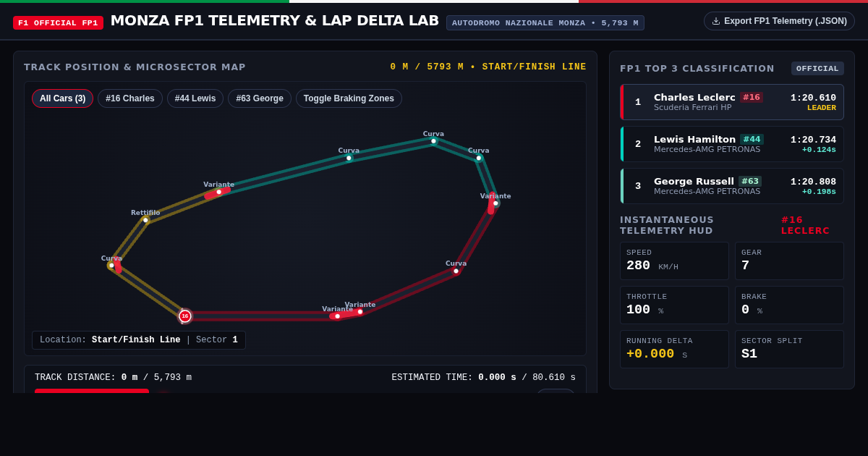868x456 pixels.
Task: Enable Toggle Braking Zones chip
Action: [349, 98]
